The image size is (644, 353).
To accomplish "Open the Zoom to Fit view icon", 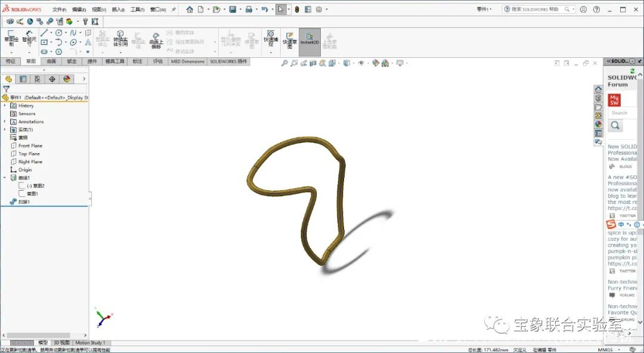I will pyautogui.click(x=284, y=63).
